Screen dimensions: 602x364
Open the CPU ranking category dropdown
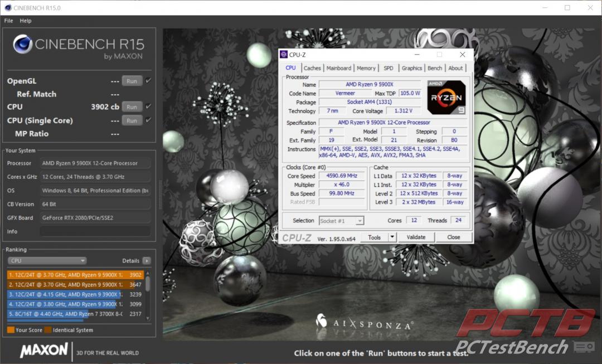[47, 261]
